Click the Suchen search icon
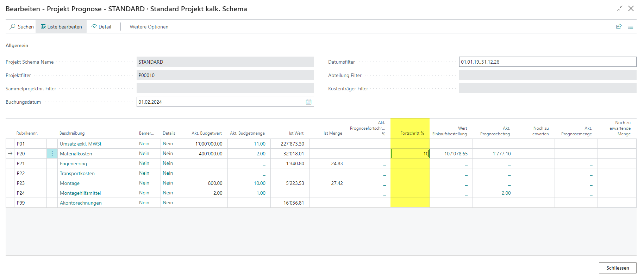Viewport: 644px width, 277px height. click(13, 27)
